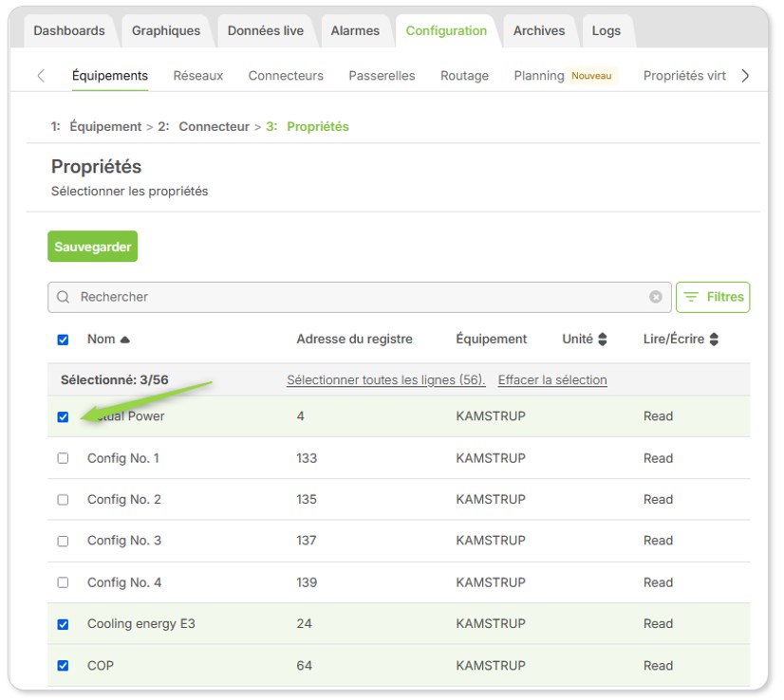Uncheck the Cooling energy E3 checkbox

pos(63,624)
